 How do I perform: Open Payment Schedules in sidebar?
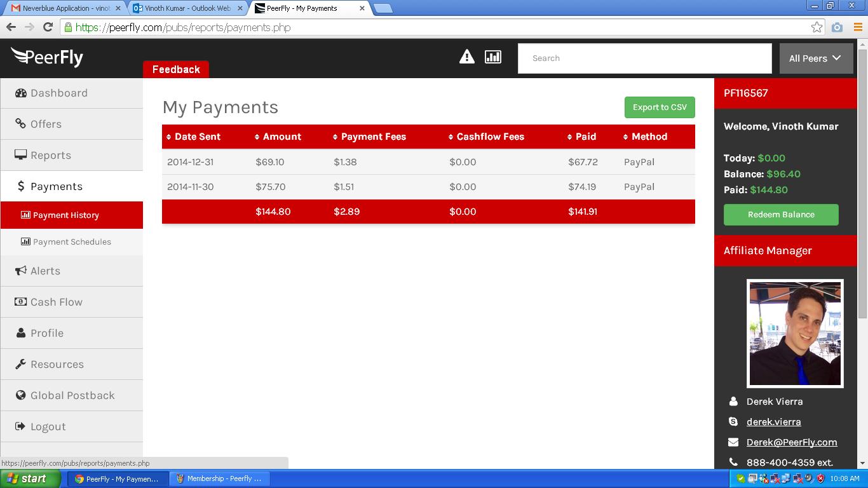click(x=72, y=242)
